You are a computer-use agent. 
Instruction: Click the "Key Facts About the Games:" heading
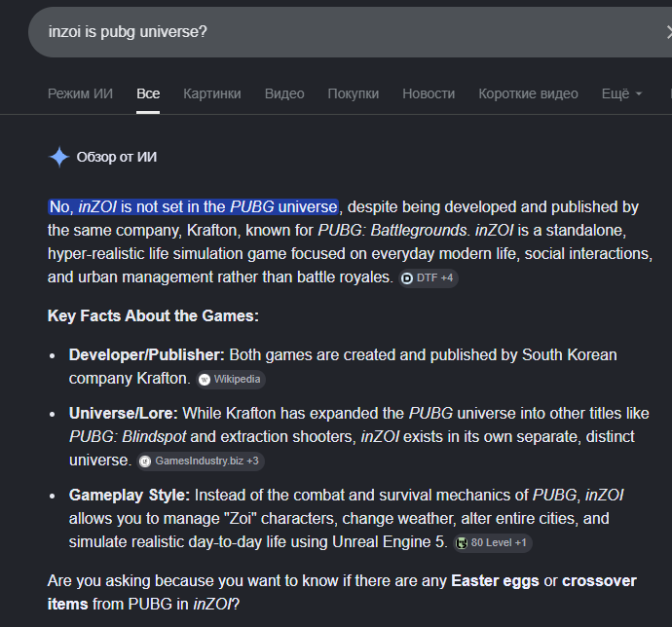click(153, 315)
